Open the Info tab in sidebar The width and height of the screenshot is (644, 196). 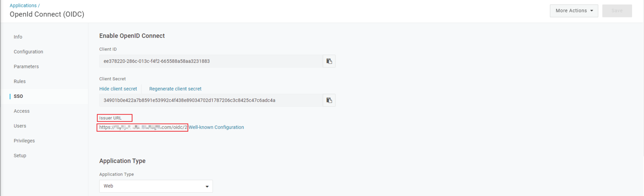(x=18, y=37)
